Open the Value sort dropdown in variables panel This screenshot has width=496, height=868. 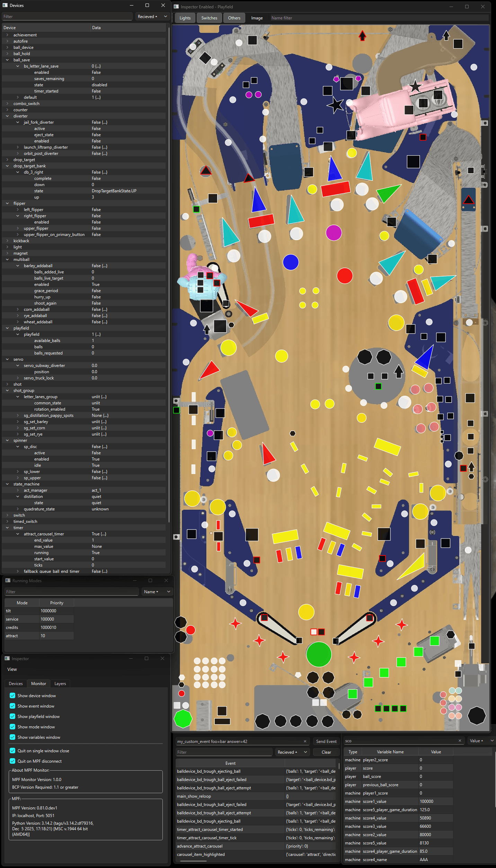click(x=481, y=740)
